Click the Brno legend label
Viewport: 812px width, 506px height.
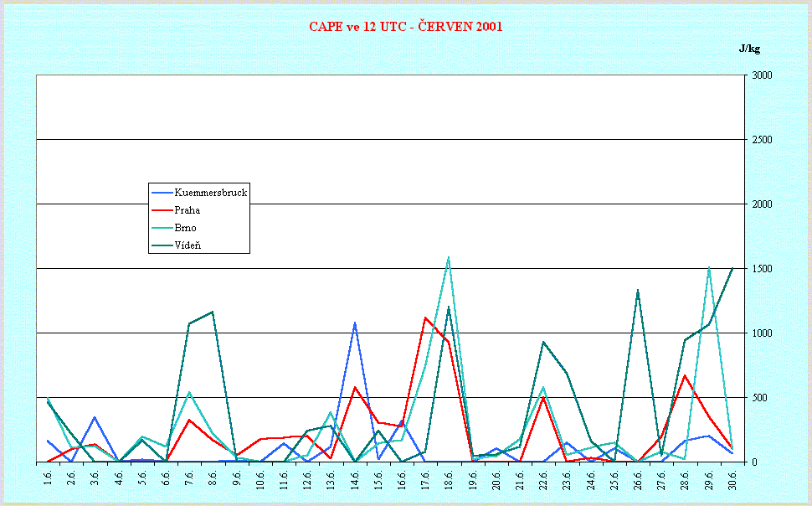click(x=185, y=228)
